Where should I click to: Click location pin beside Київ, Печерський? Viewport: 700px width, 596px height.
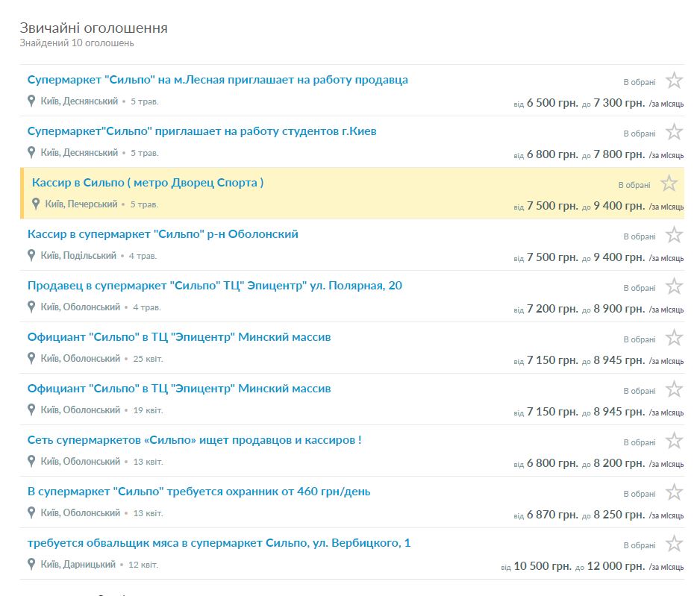(x=36, y=204)
